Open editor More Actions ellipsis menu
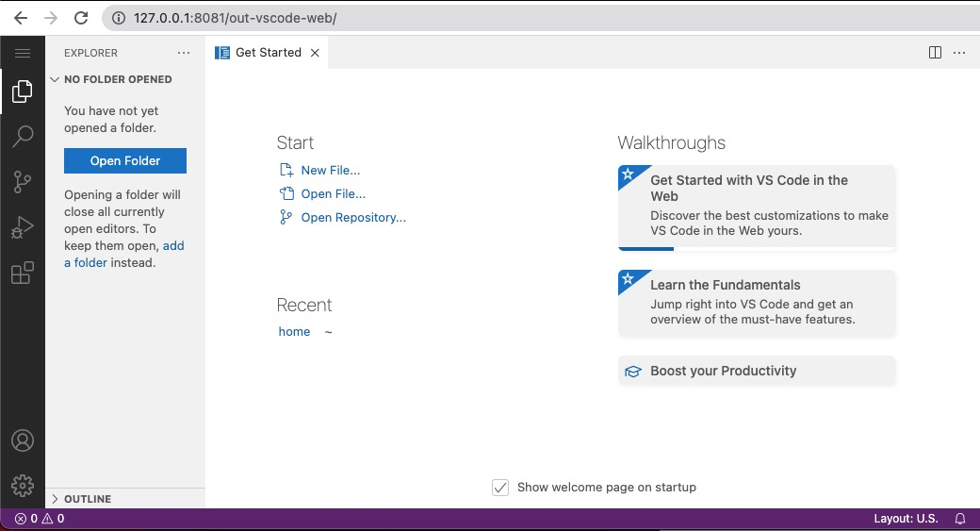 pos(959,53)
